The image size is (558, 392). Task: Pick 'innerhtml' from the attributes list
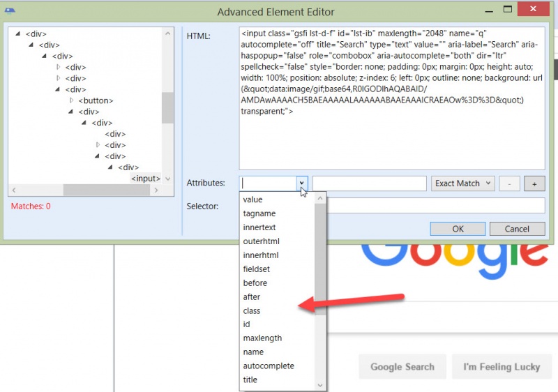[261, 255]
